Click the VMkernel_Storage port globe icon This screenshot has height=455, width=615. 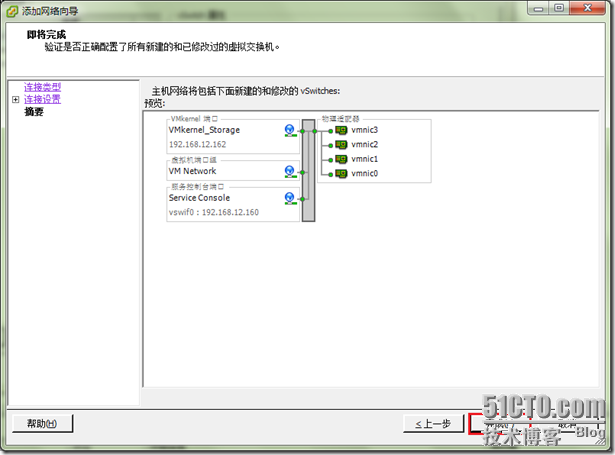tap(290, 130)
